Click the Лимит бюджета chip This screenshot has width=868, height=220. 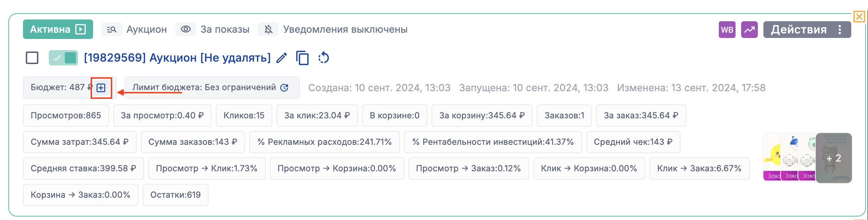coord(204,88)
